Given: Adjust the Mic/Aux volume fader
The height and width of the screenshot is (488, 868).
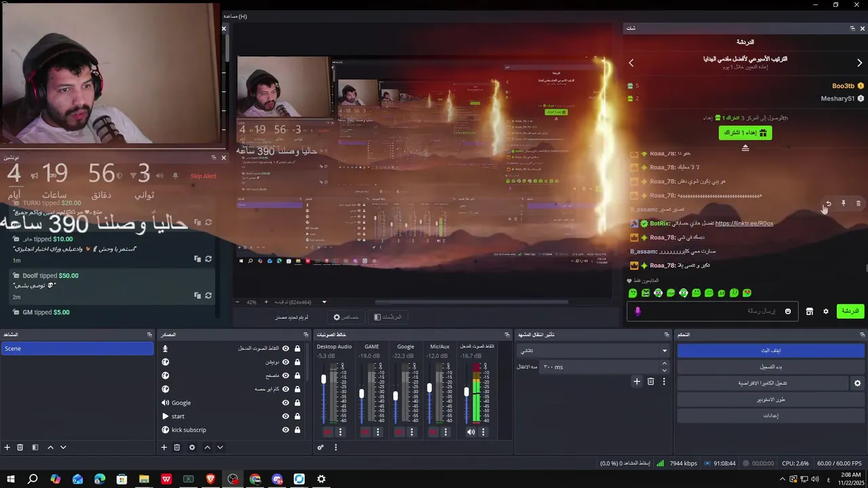Looking at the screenshot, I should [429, 388].
